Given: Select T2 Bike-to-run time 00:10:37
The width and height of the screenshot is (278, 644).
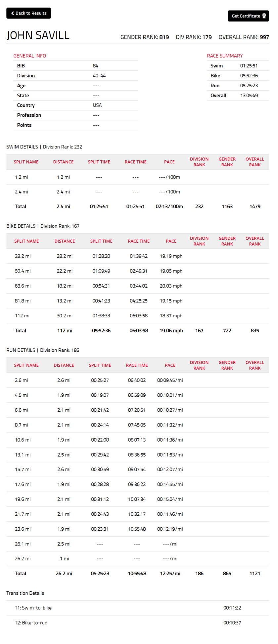Looking at the screenshot, I should point(232,623).
